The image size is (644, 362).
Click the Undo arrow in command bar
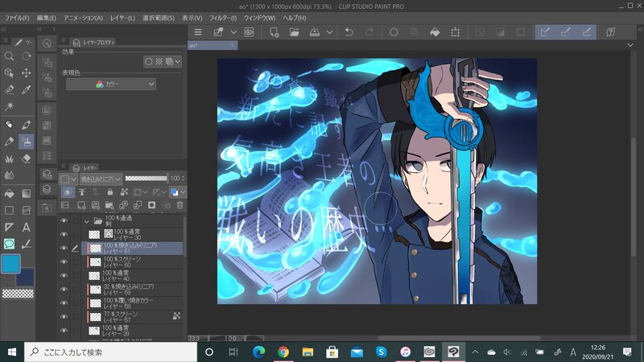349,32
